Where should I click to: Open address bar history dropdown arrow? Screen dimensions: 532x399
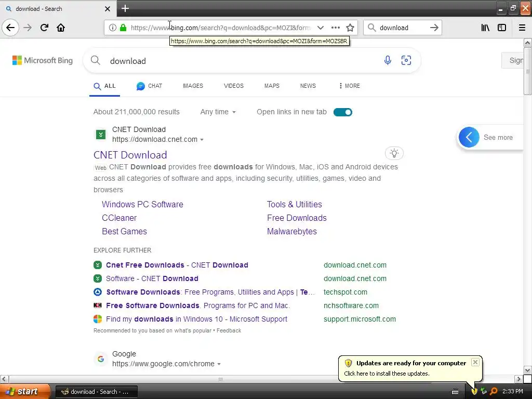[320, 28]
